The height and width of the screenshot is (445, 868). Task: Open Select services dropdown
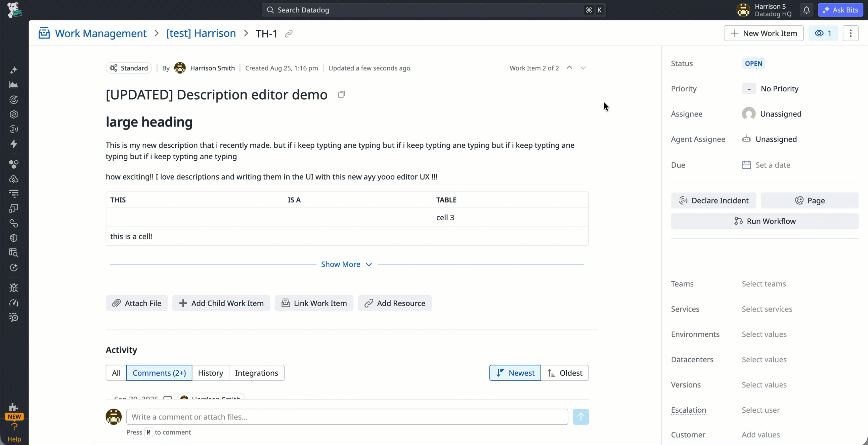pyautogui.click(x=767, y=309)
